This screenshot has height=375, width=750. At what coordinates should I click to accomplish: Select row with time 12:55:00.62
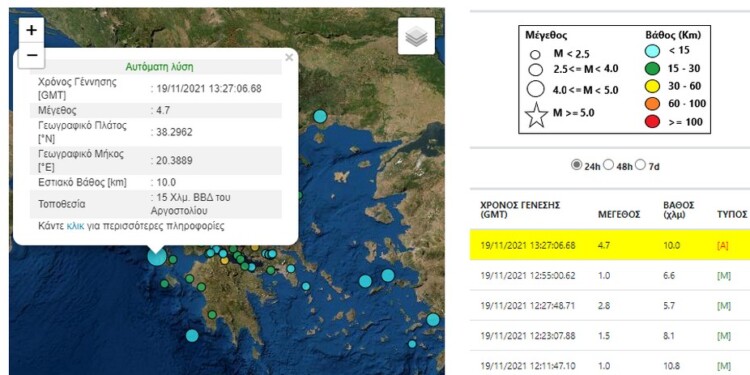610,276
